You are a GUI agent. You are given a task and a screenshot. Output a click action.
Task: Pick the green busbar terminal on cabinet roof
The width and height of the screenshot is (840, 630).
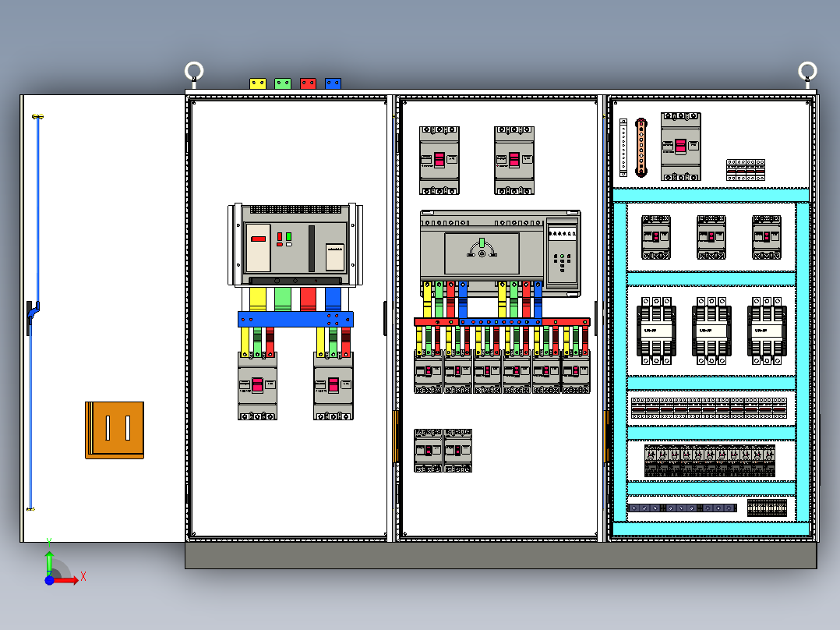point(282,83)
